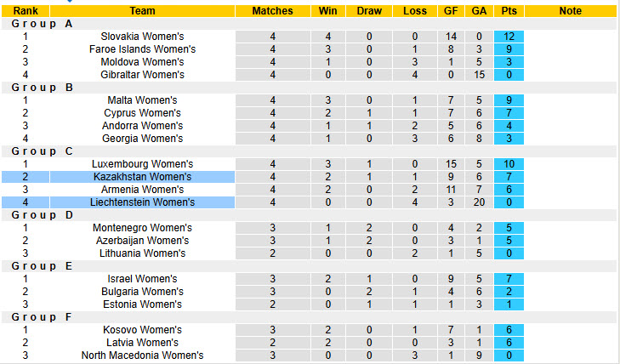The height and width of the screenshot is (364, 620).
Task: Open Israel Women's team link
Action: click(142, 279)
